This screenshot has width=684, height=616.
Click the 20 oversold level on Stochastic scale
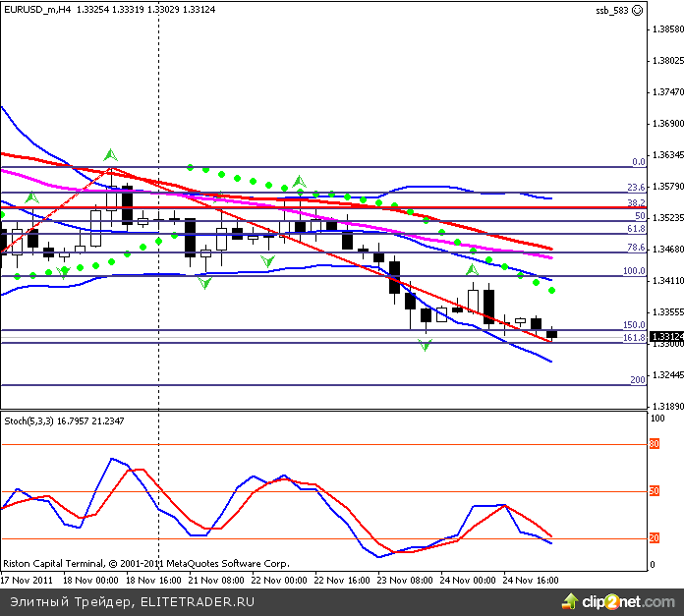coord(655,538)
